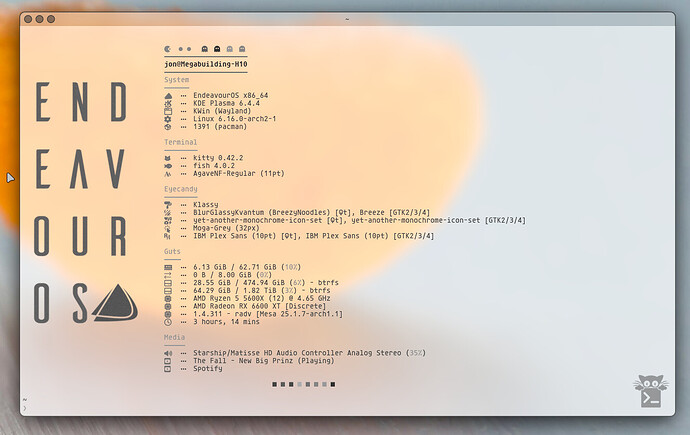Click the 3 hours, 14 mins uptime text
The image size is (690, 435).
tap(226, 322)
